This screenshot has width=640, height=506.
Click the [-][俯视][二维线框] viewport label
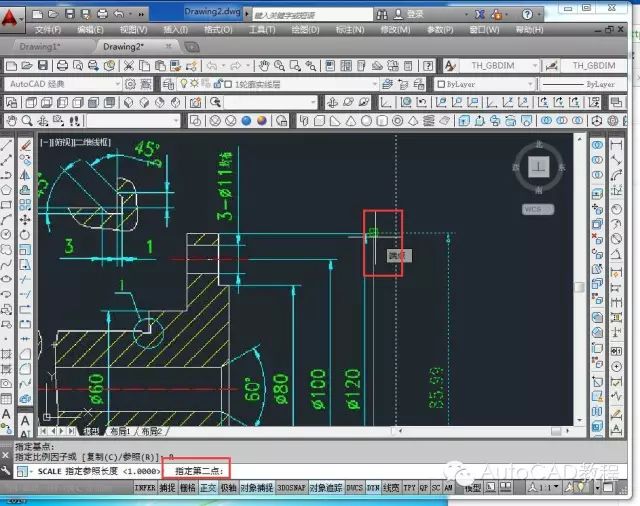point(76,142)
